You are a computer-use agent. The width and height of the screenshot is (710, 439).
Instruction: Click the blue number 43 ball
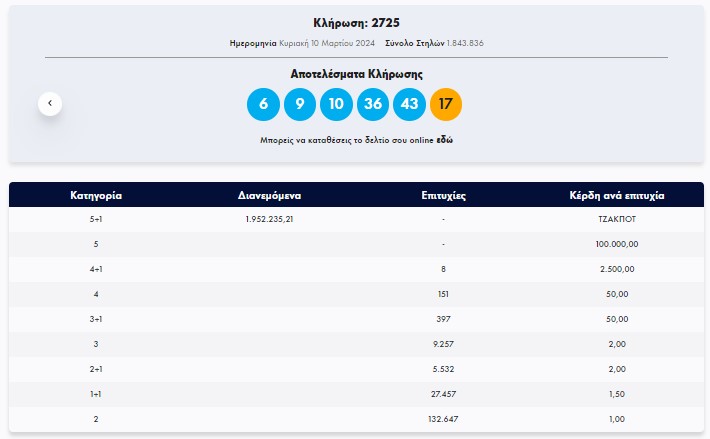pos(409,104)
